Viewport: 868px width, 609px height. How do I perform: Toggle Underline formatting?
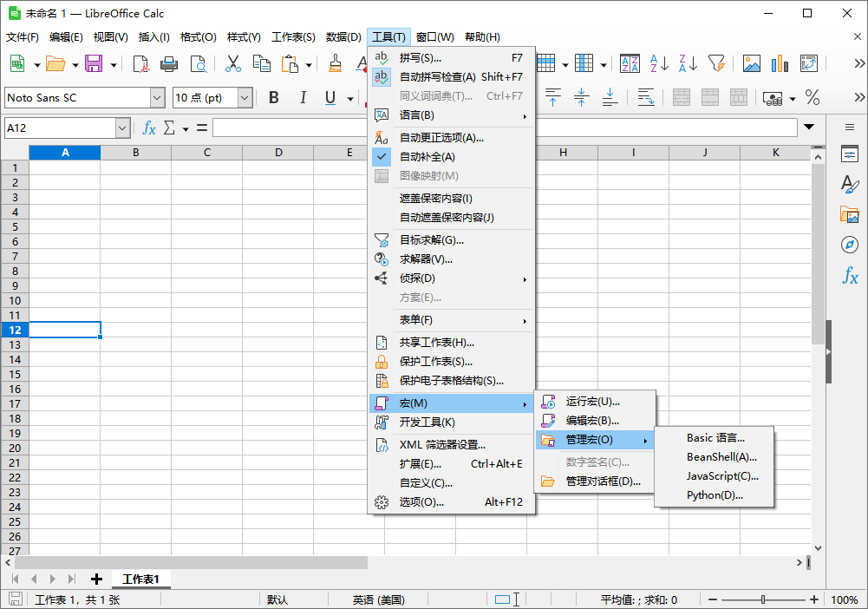[x=330, y=98]
